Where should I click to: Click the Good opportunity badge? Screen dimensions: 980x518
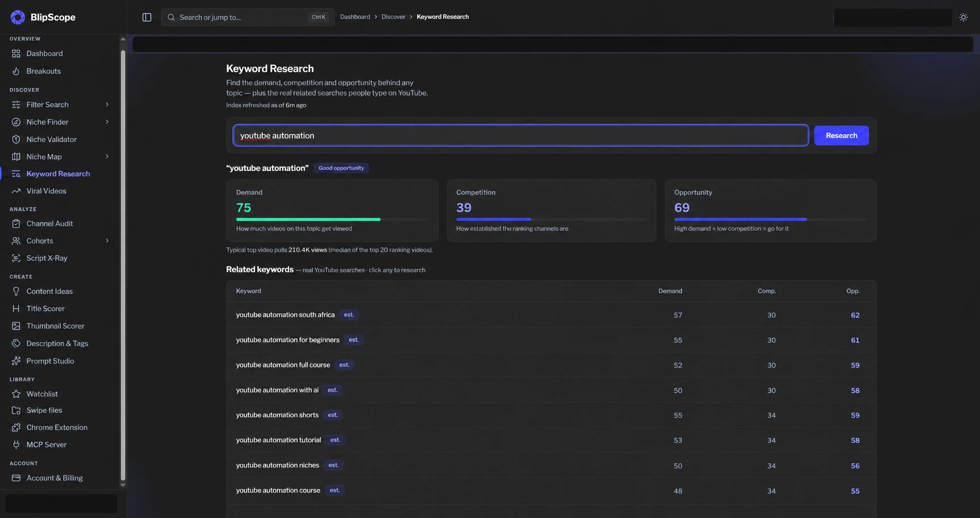341,168
